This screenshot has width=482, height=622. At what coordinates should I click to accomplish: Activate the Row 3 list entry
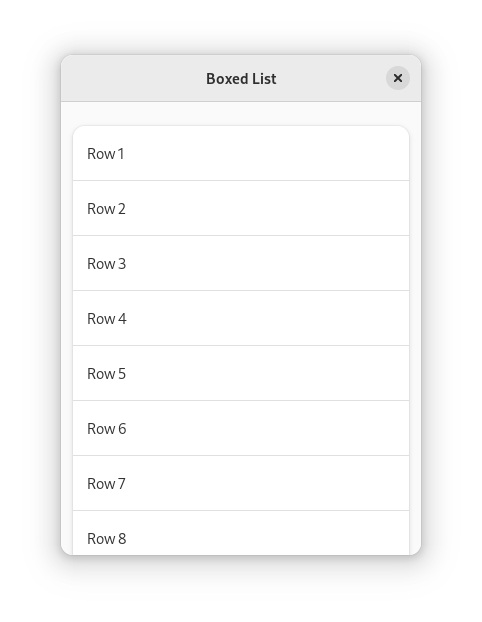tap(241, 263)
